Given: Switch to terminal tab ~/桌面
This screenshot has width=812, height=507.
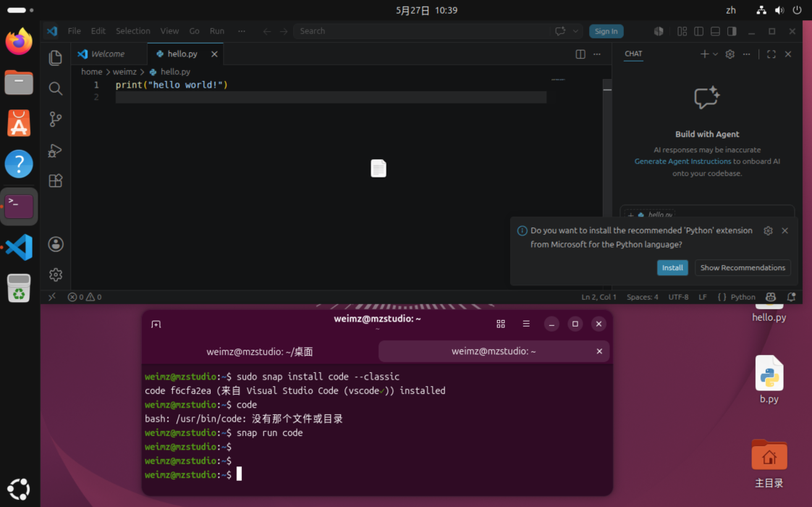Looking at the screenshot, I should click(x=259, y=351).
